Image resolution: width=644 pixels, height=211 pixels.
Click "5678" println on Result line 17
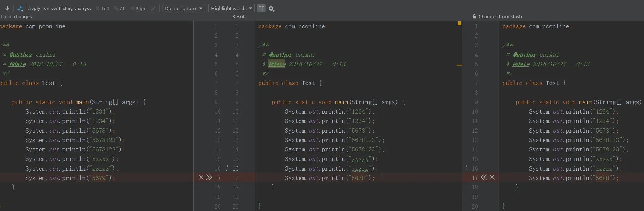330,178
